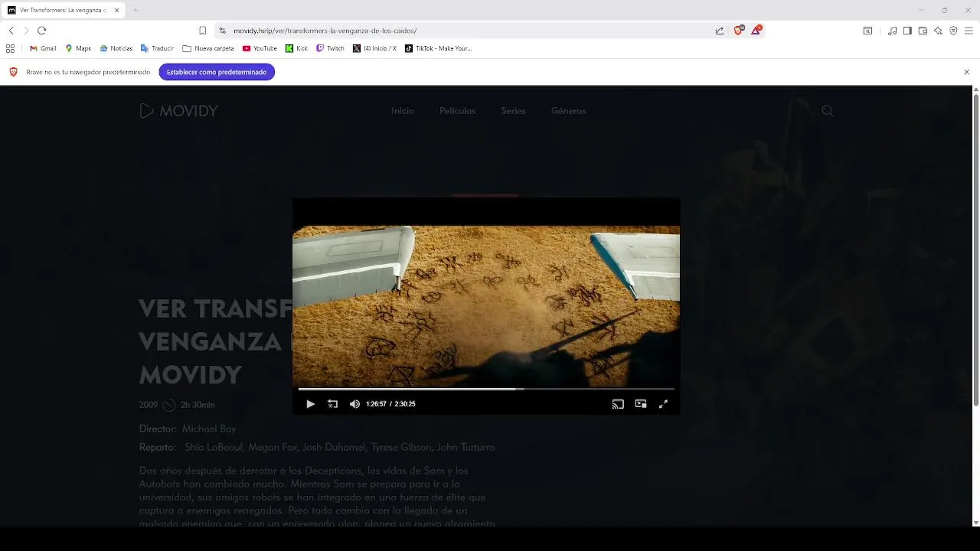Viewport: 980px width, 551px height.
Task: Go to Movidy logo homepage
Action: click(x=178, y=111)
